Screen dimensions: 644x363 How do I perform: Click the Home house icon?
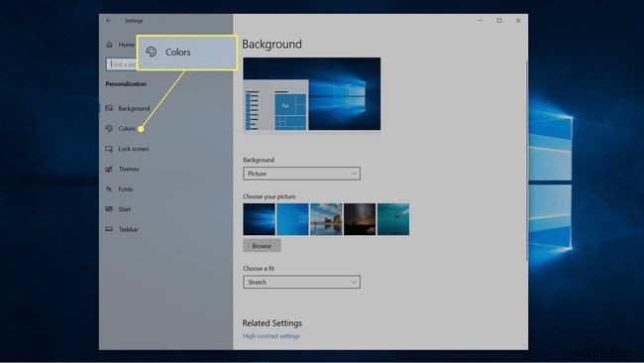pos(109,45)
